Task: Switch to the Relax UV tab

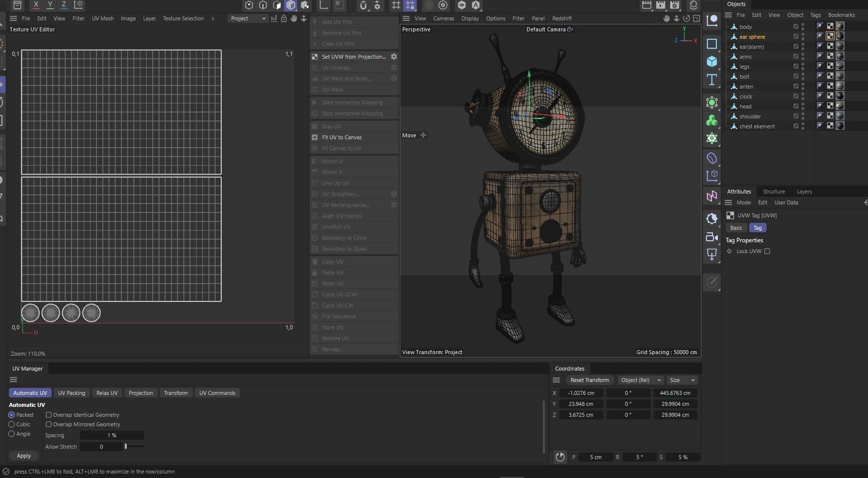Action: (107, 393)
